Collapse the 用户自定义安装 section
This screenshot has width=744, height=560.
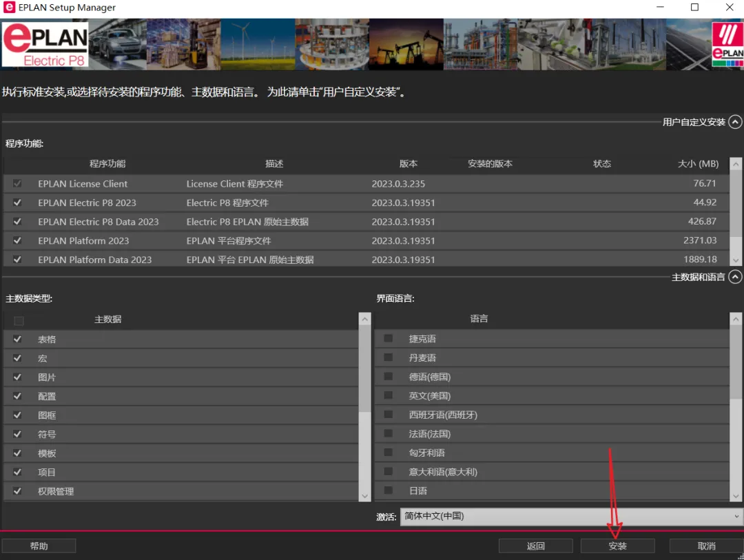click(x=735, y=122)
